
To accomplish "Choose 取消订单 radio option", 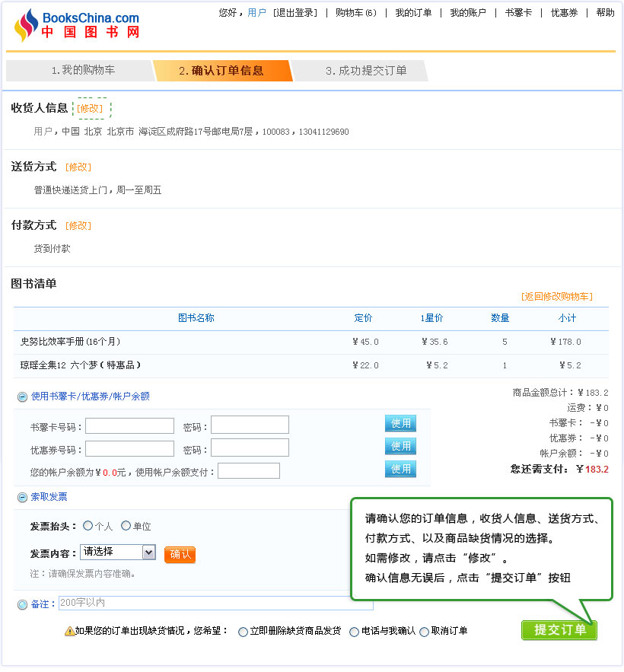I will (x=424, y=632).
